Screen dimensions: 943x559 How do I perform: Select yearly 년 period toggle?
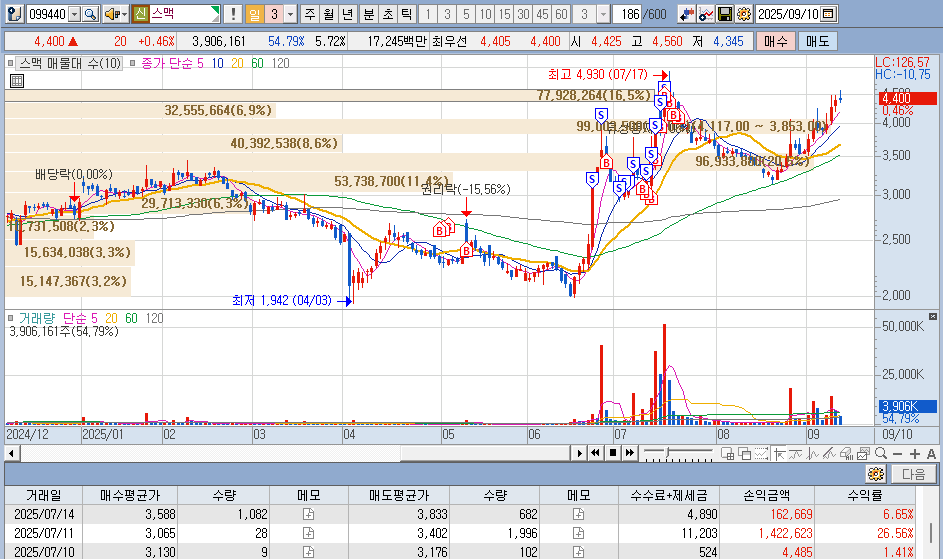tap(348, 14)
